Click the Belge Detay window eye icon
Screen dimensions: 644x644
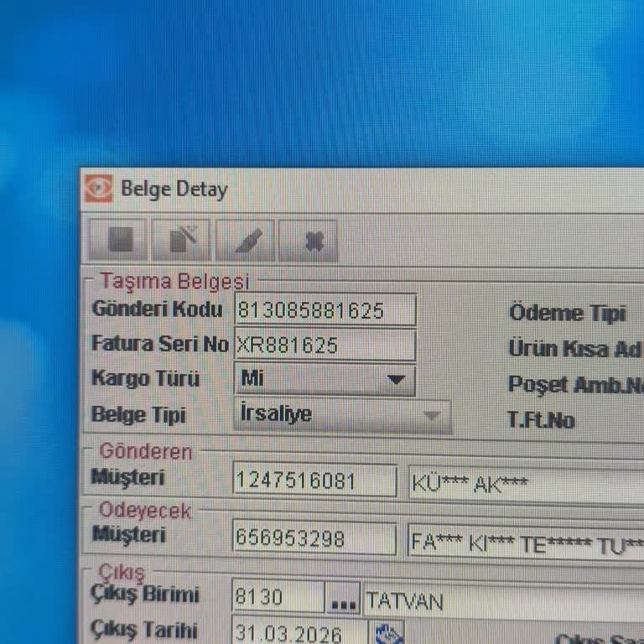click(x=99, y=189)
